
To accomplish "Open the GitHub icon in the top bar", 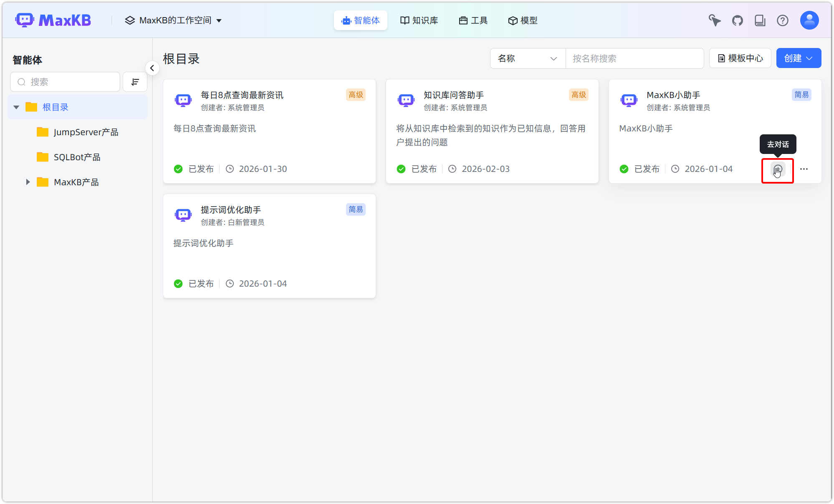I will 737,20.
